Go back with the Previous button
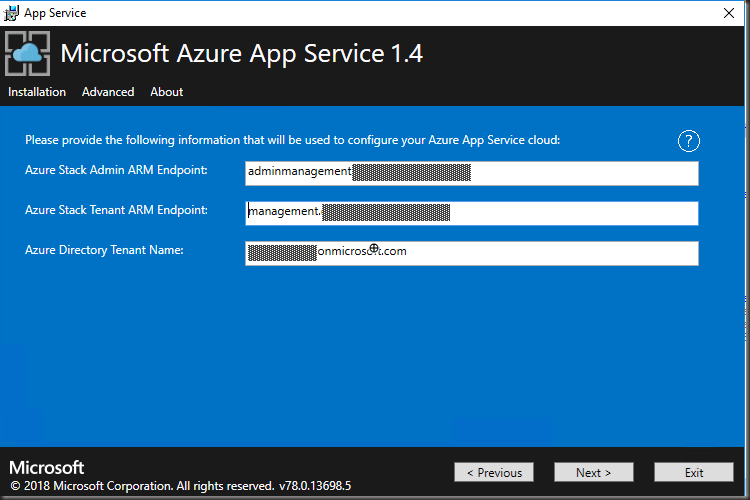Image resolution: width=750 pixels, height=500 pixels. click(494, 472)
